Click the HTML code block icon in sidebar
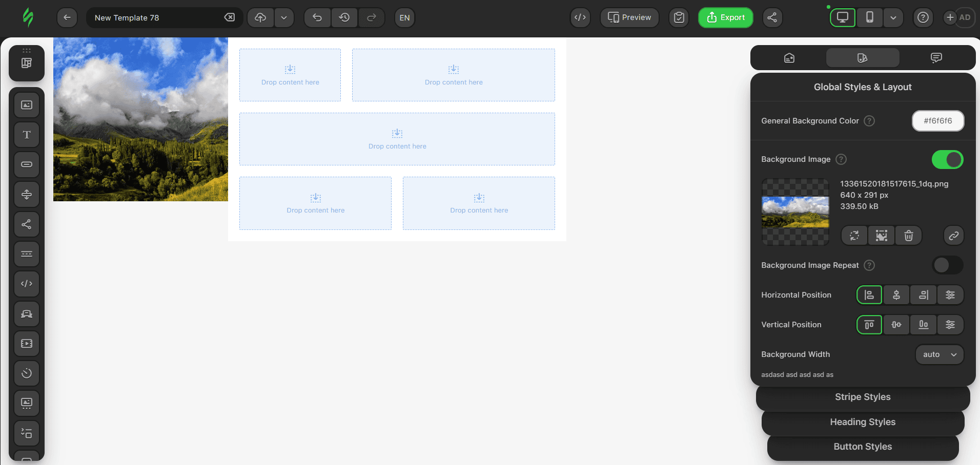This screenshot has width=980, height=465. click(27, 284)
